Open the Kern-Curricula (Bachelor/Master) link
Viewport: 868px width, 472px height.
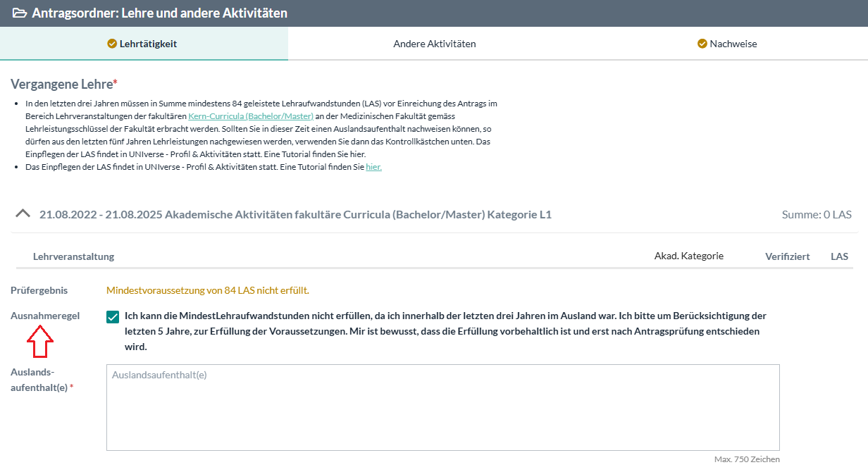tap(251, 116)
